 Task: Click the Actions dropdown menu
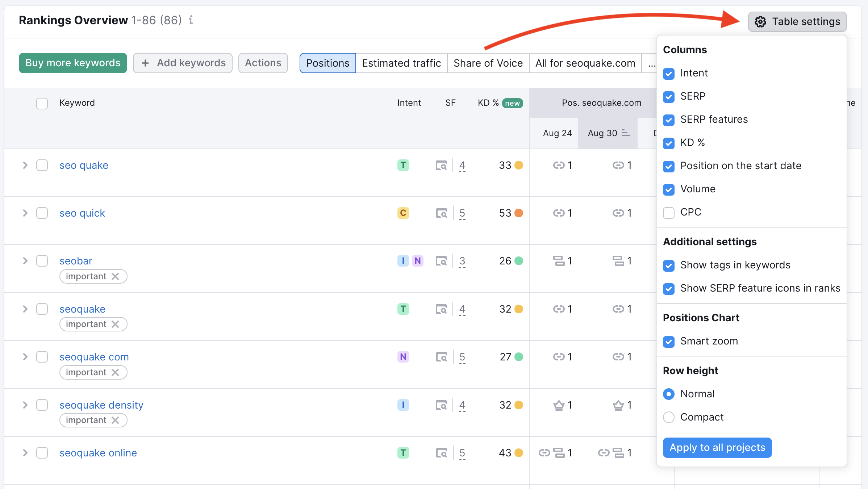263,62
